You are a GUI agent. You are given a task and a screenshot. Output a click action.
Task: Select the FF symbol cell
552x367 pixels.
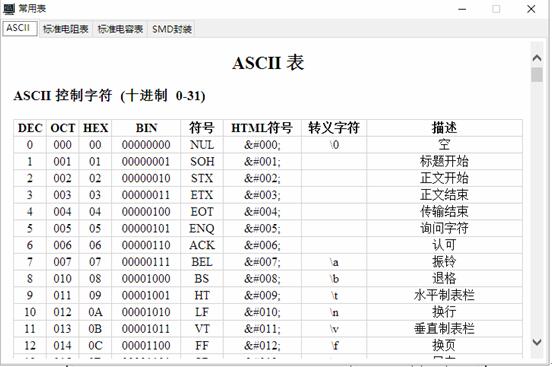click(202, 346)
